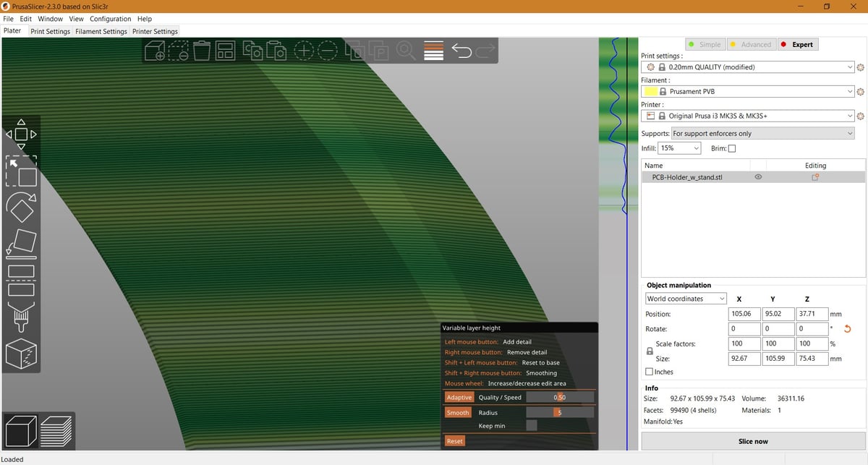Screen dimensions: 868x465
Task: Click the Adaptive button
Action: (459, 397)
